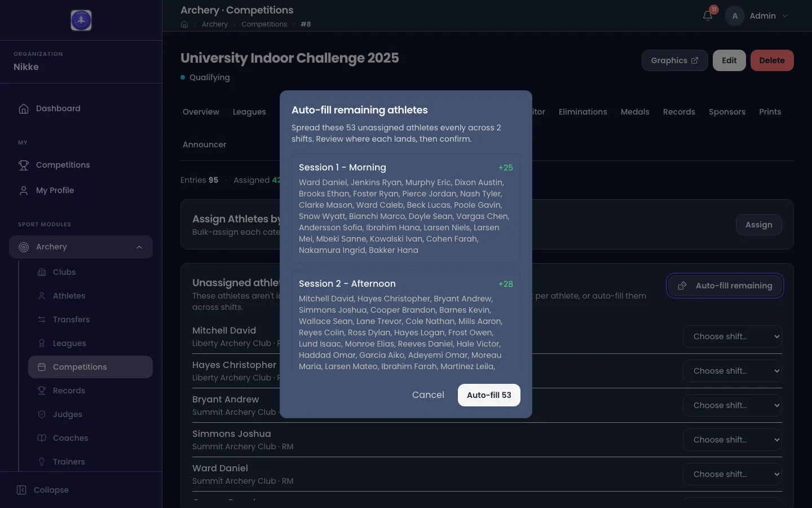Click the calendar icon beside sidebar Competitions
Image resolution: width=812 pixels, height=508 pixels.
point(42,367)
